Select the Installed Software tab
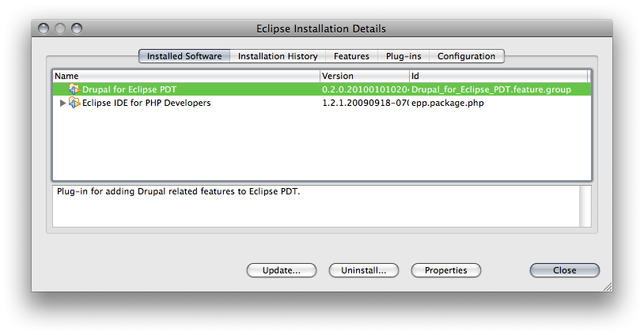This screenshot has height=335, width=644. point(184,56)
